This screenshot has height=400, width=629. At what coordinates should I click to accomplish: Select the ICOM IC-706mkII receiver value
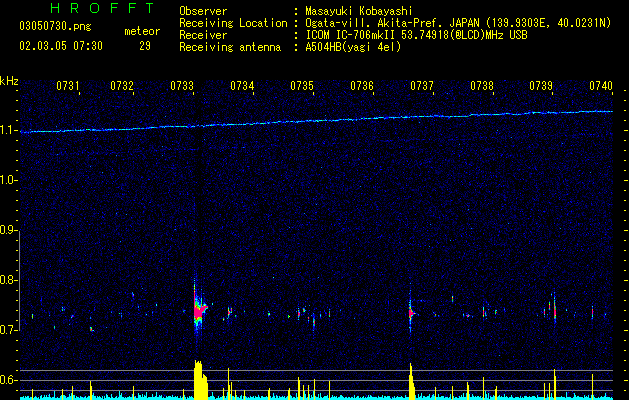point(416,35)
